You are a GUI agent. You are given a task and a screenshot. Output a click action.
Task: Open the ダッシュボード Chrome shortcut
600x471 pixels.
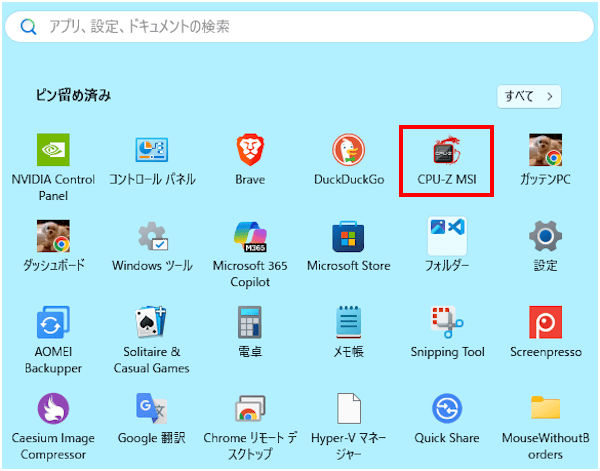53,236
